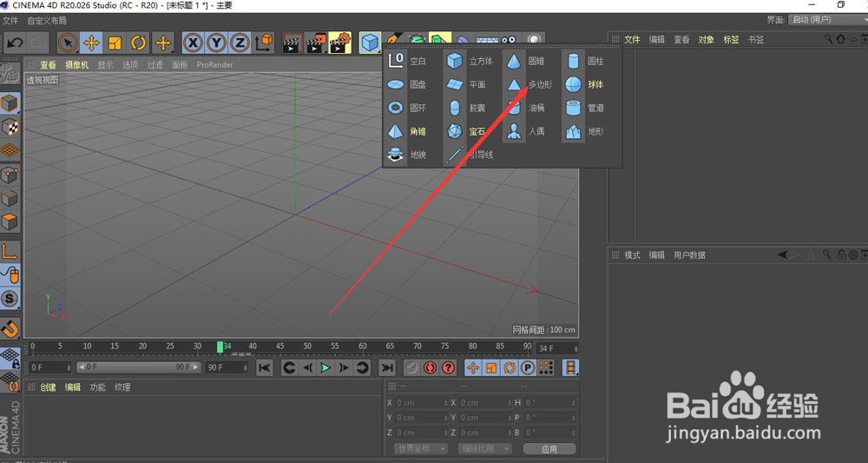Activate the Rotate tool in top toolbar
The width and height of the screenshot is (868, 463).
[138, 43]
